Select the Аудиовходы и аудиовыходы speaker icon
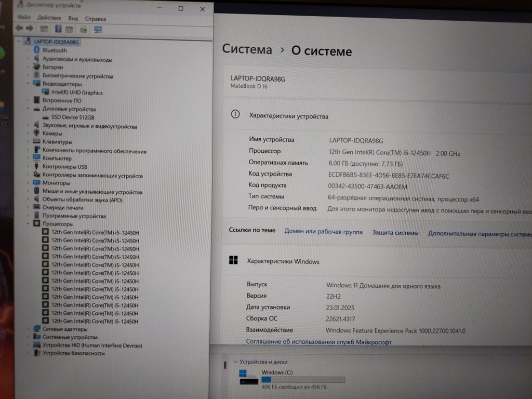 (37, 58)
